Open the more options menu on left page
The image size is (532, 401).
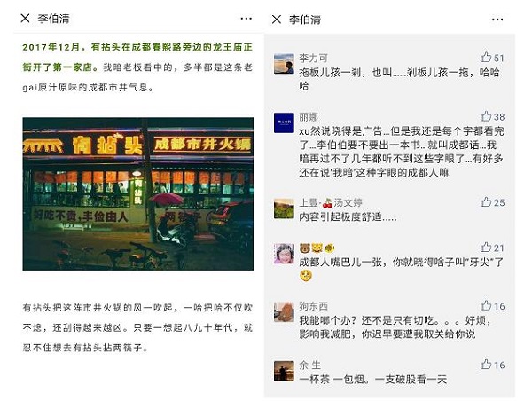click(x=246, y=19)
